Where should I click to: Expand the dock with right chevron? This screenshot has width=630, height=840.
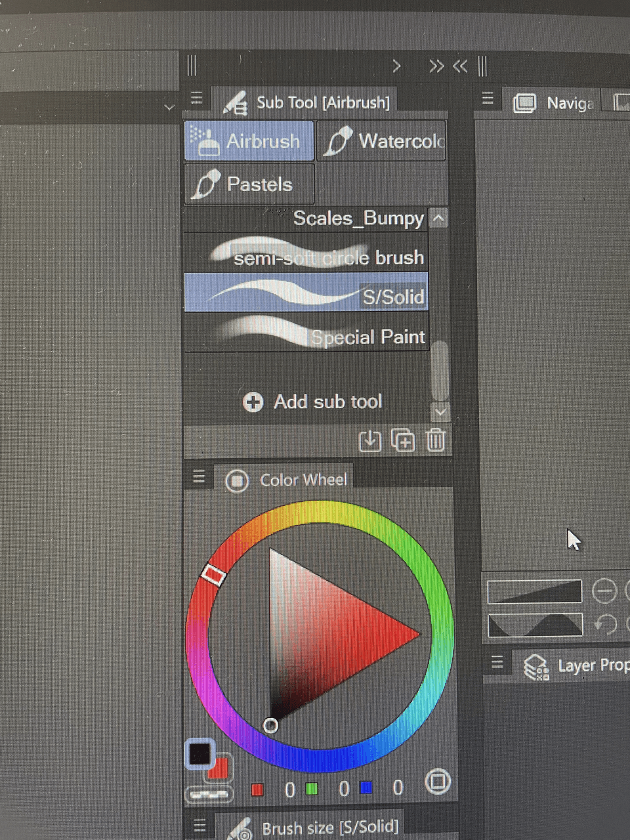[396, 66]
